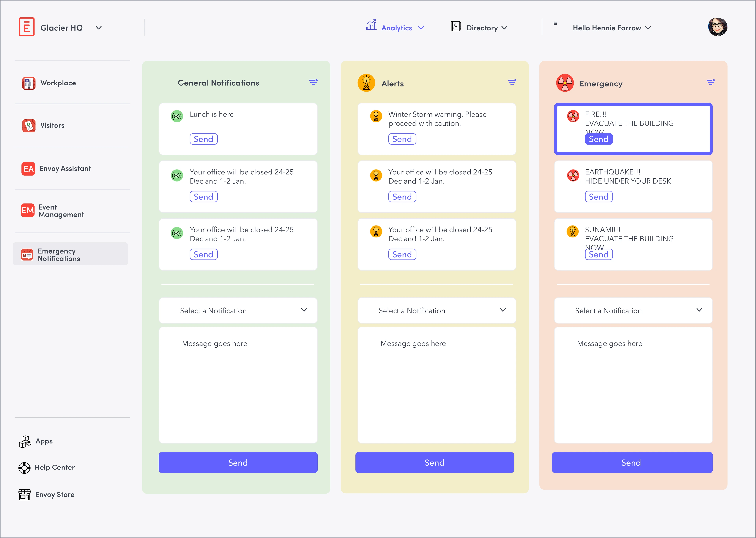
Task: Click the Visitors badge icon
Action: 29,126
